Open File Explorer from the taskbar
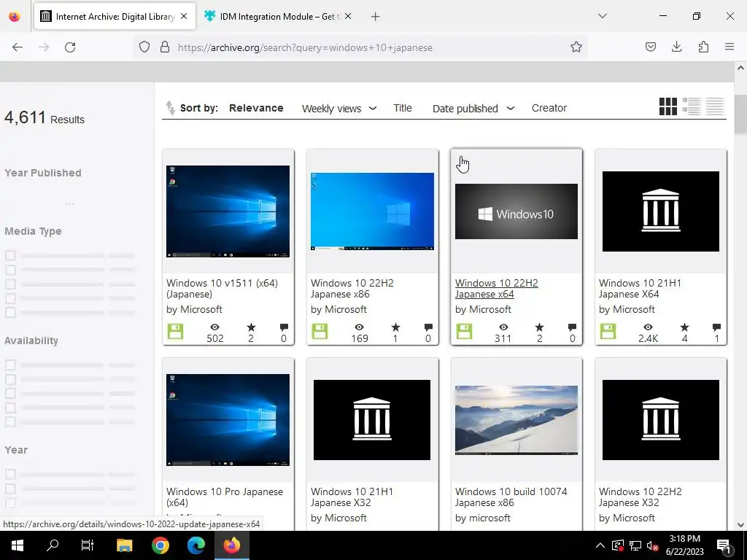The image size is (747, 560). click(x=124, y=545)
